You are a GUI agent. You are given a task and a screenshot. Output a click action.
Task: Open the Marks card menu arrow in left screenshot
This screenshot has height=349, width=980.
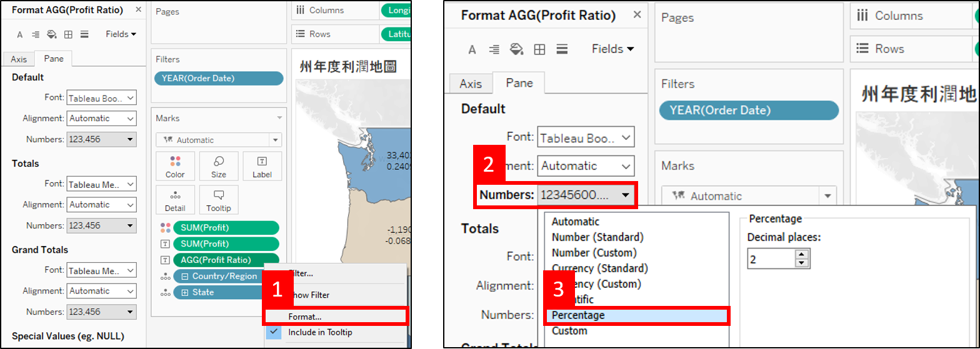pyautogui.click(x=279, y=117)
